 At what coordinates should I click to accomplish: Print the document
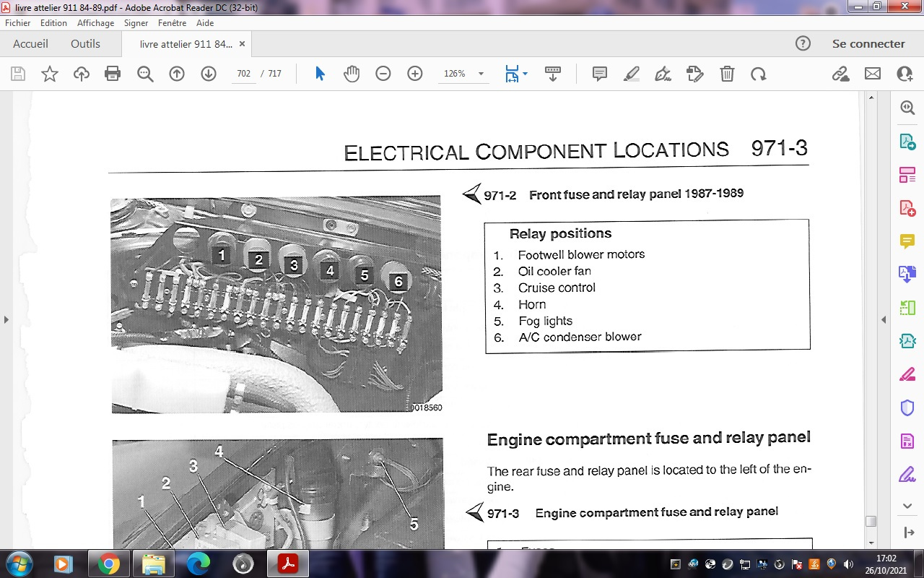(x=113, y=74)
